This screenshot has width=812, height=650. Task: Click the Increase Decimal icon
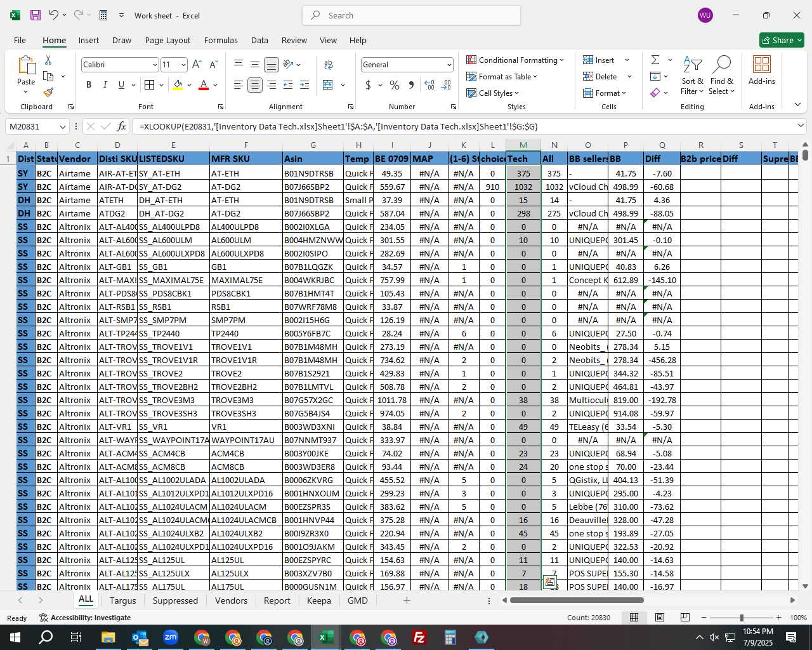429,85
